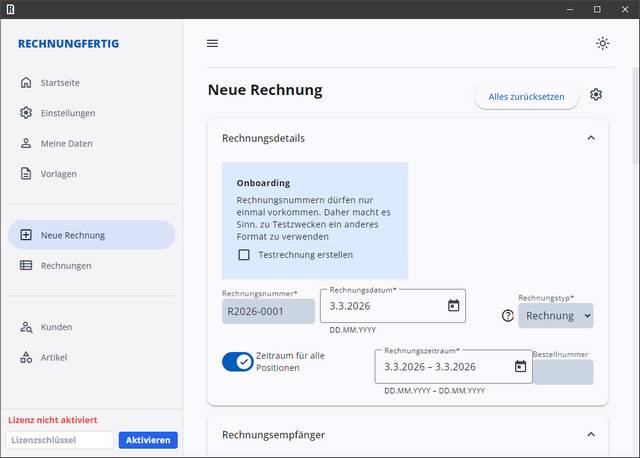Open the hamburger menu icon
This screenshot has width=640, height=458.
coord(212,43)
